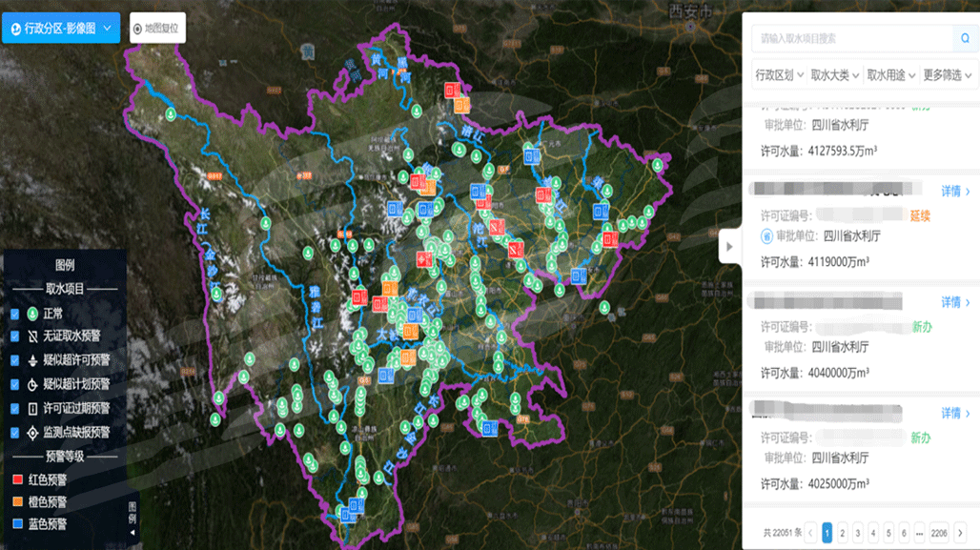
Task: Uncheck the 正常 checkbox in legend
Action: (x=14, y=313)
